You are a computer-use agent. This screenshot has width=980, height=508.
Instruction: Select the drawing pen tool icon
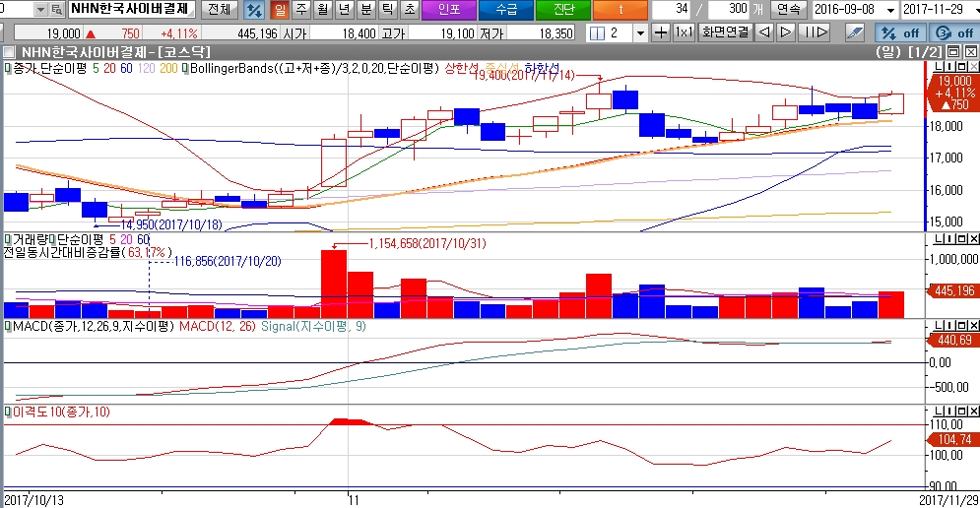click(855, 32)
